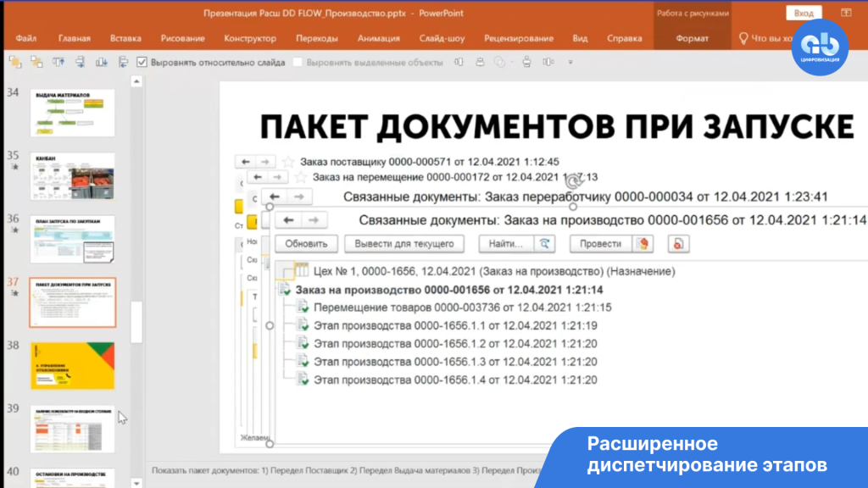Select slide 34 thumbnail 'Выдача материалов'
The image size is (868, 488).
pos(73,113)
